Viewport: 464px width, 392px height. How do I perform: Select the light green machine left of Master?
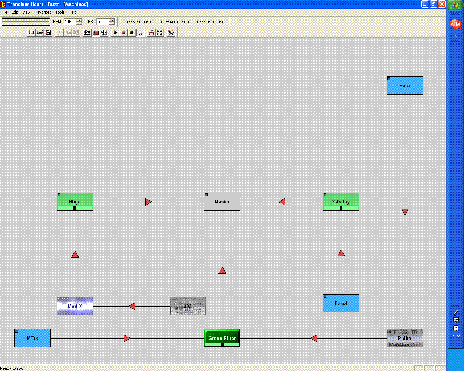(x=75, y=202)
